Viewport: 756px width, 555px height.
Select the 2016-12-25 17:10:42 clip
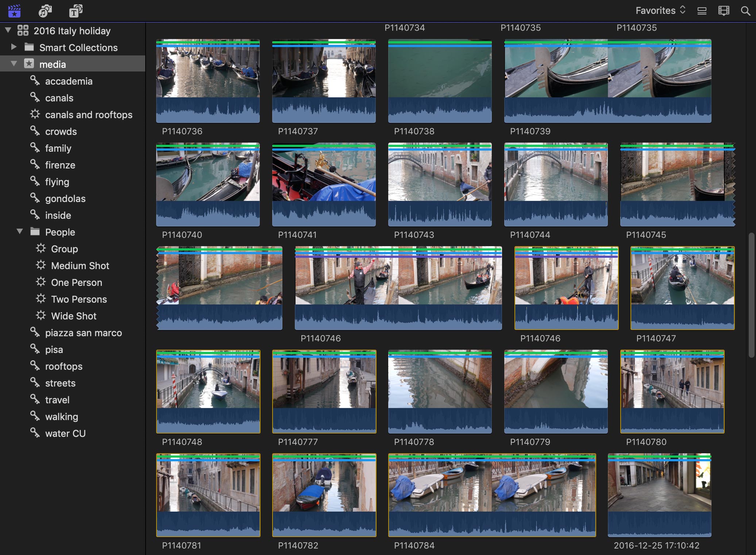[660, 495]
